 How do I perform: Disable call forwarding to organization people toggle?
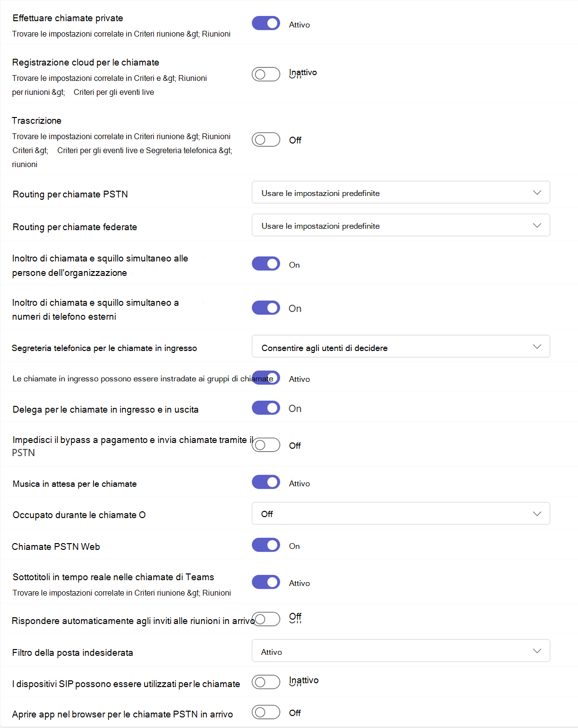pos(266,264)
